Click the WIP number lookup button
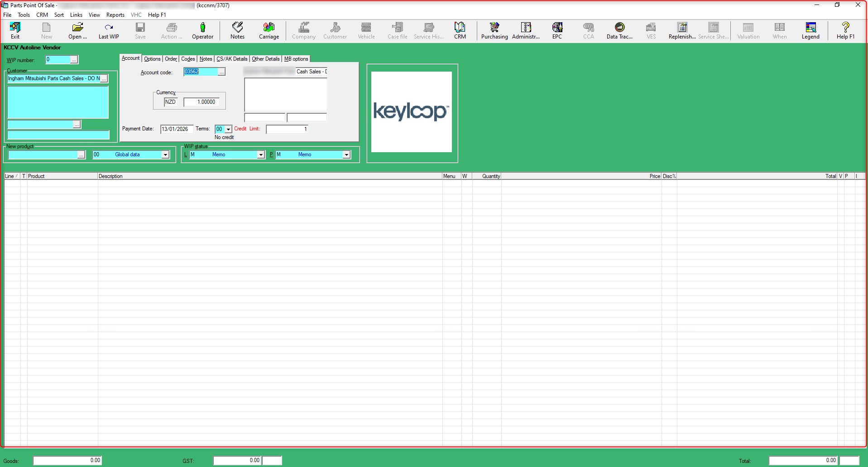Image resolution: width=868 pixels, height=467 pixels. coord(74,60)
